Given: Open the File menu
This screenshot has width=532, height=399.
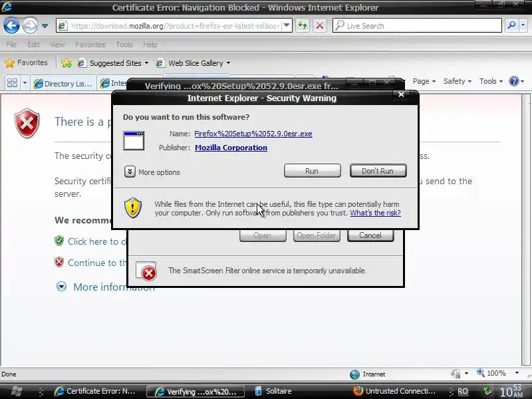Looking at the screenshot, I should point(11,45).
